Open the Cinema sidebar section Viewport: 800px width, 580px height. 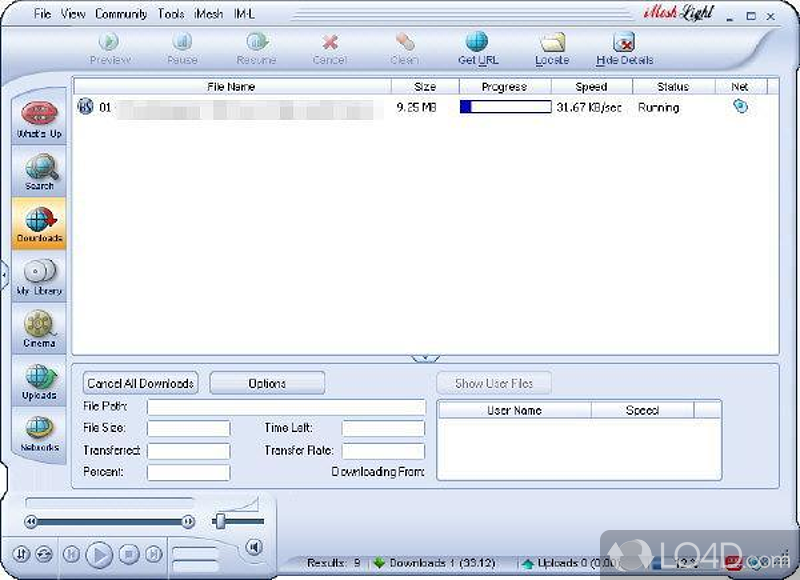pyautogui.click(x=39, y=330)
